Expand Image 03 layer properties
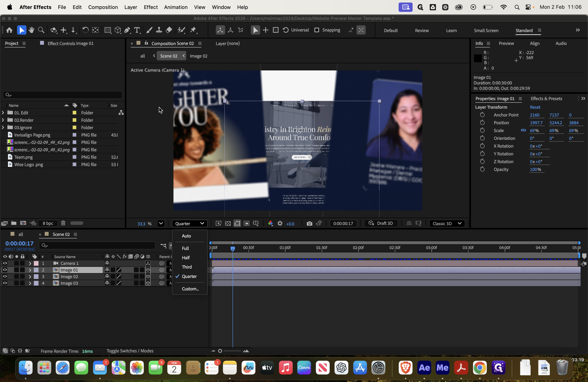The height and width of the screenshot is (382, 588). coord(30,283)
